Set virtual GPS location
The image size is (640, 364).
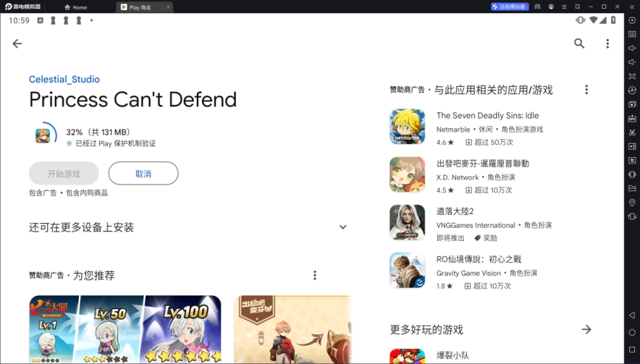[632, 202]
